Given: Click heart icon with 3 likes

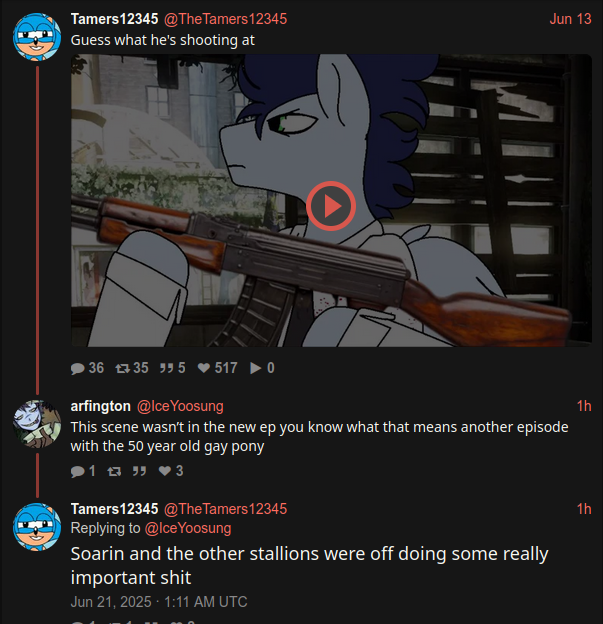Looking at the screenshot, I should (165, 471).
